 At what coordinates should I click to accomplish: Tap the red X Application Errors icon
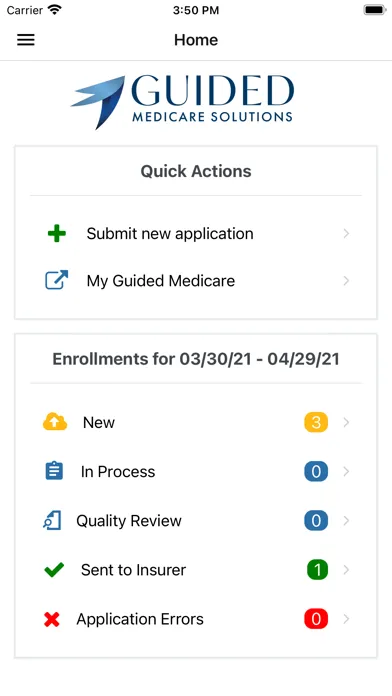point(52,619)
